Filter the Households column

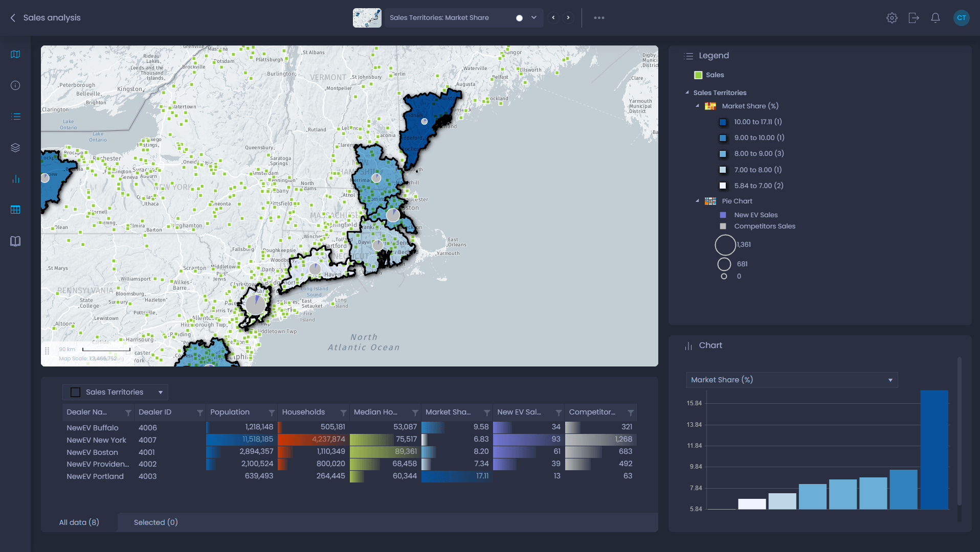344,412
